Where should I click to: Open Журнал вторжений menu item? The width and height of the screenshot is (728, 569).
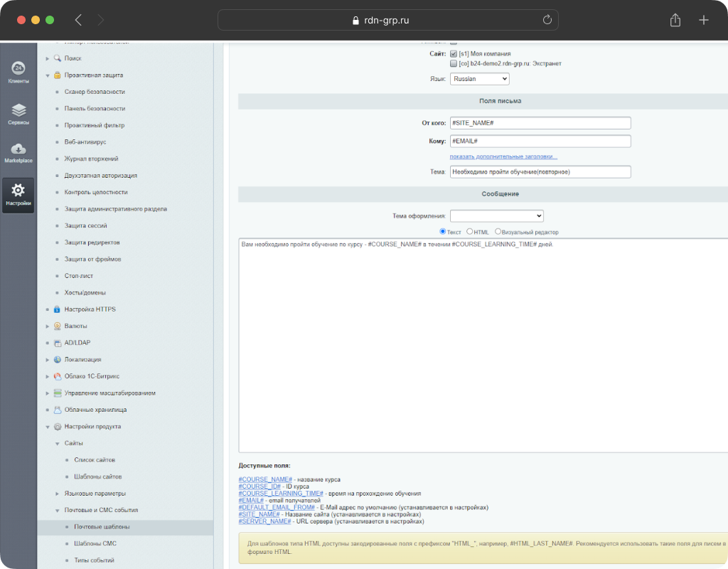(91, 159)
